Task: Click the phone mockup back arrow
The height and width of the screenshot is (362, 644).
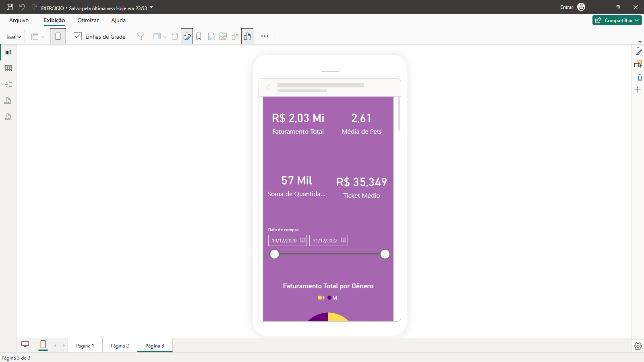Action: (268, 87)
